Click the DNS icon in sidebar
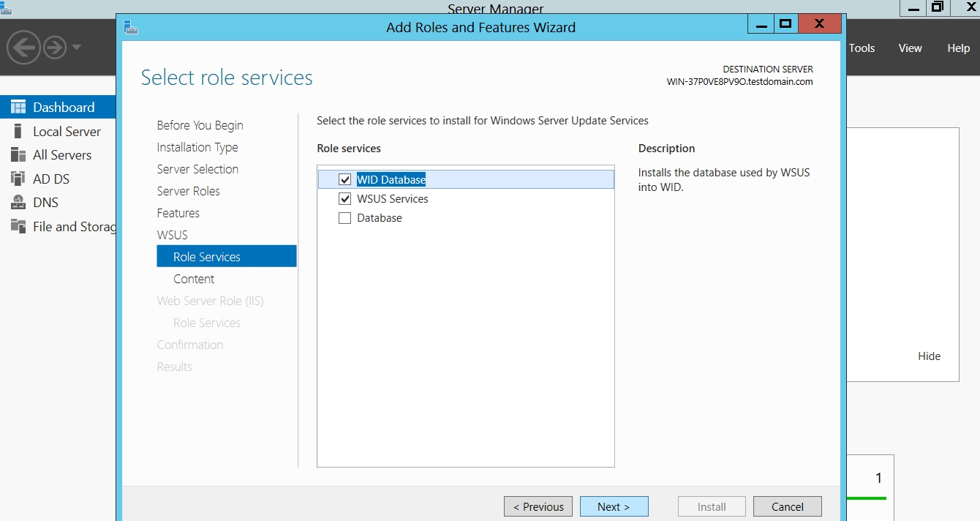The width and height of the screenshot is (980, 521). point(18,203)
